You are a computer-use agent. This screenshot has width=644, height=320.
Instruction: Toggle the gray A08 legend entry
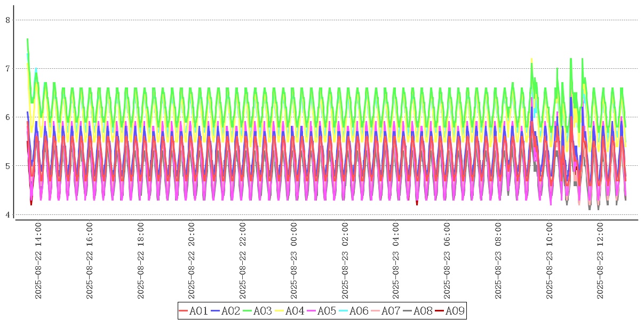(417, 311)
